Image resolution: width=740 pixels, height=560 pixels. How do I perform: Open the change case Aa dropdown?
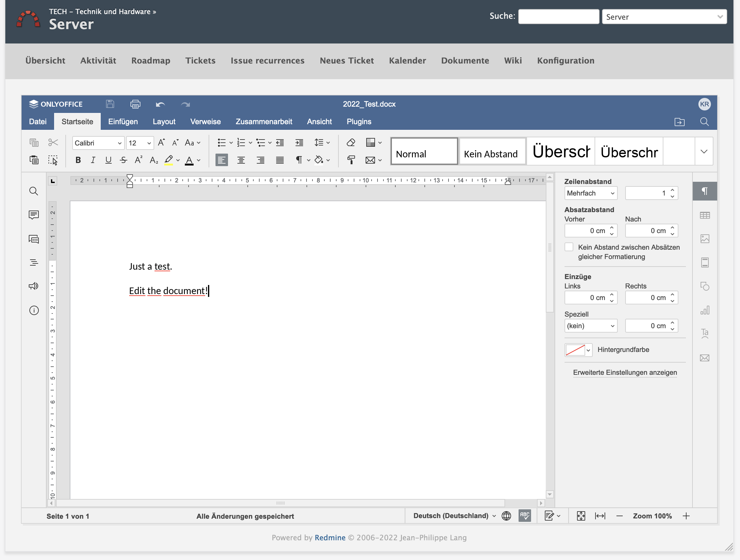[x=192, y=143]
